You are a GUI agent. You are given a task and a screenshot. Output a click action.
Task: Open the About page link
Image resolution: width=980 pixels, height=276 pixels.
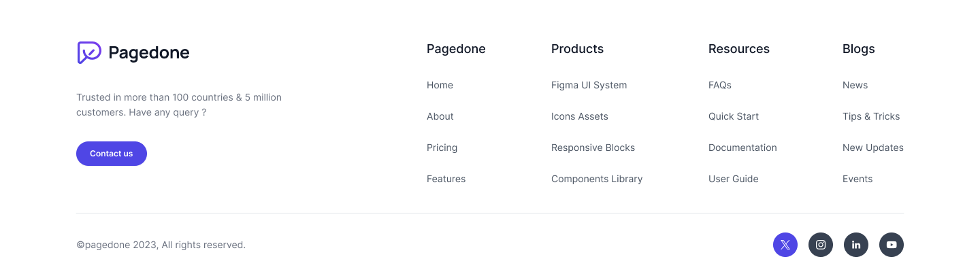tap(440, 116)
